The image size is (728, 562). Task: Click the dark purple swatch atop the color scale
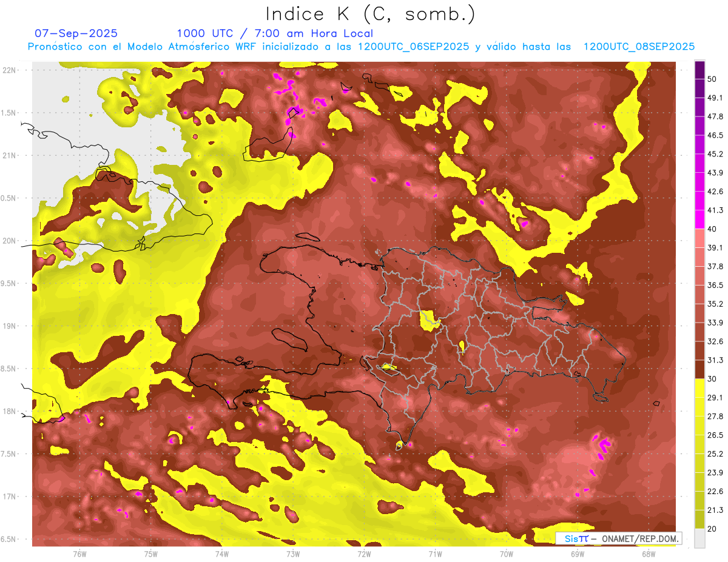[x=699, y=70]
